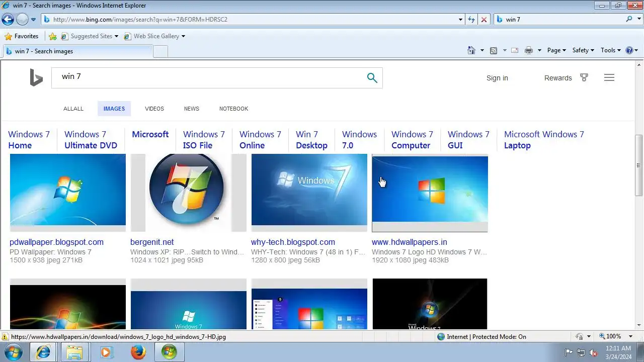The width and height of the screenshot is (644, 362).
Task: Click Microsoft Windows 7 Laptop suggestion
Action: point(544,140)
